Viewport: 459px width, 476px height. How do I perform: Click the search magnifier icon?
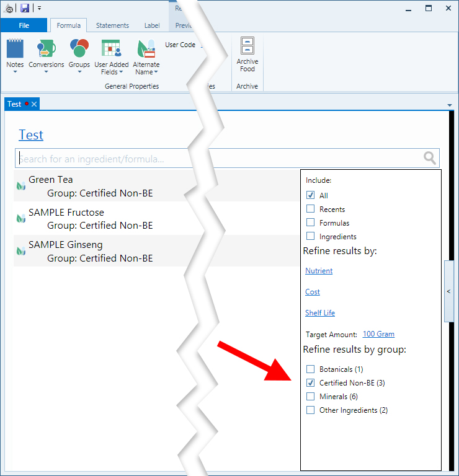430,158
